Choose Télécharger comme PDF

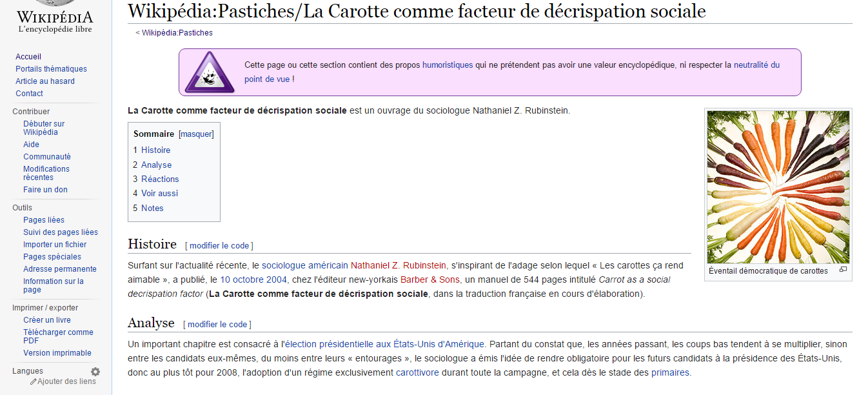[x=58, y=336]
